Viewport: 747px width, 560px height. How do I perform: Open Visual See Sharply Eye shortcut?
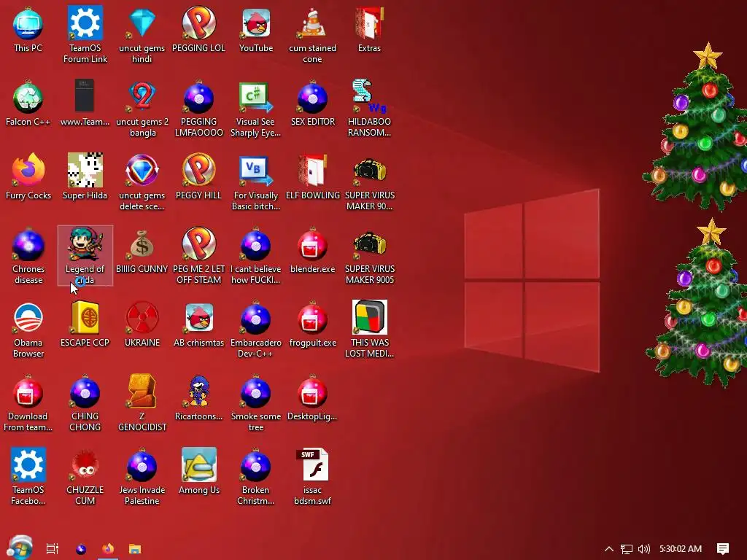click(256, 108)
